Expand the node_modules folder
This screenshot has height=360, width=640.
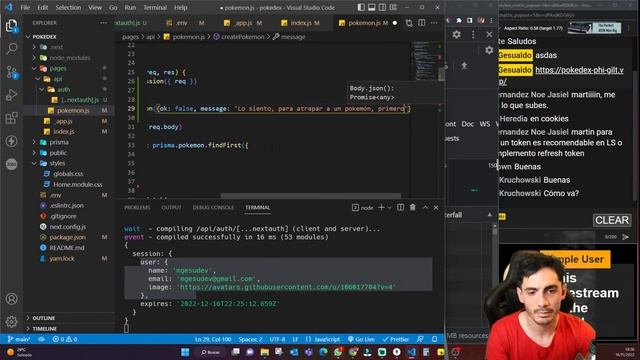69,58
